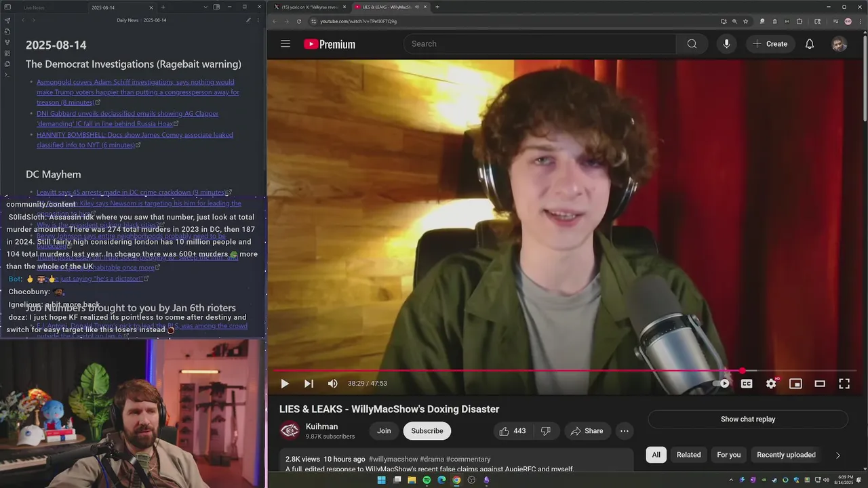Bookmark this page with the star icon
868x488 pixels.
tap(745, 21)
